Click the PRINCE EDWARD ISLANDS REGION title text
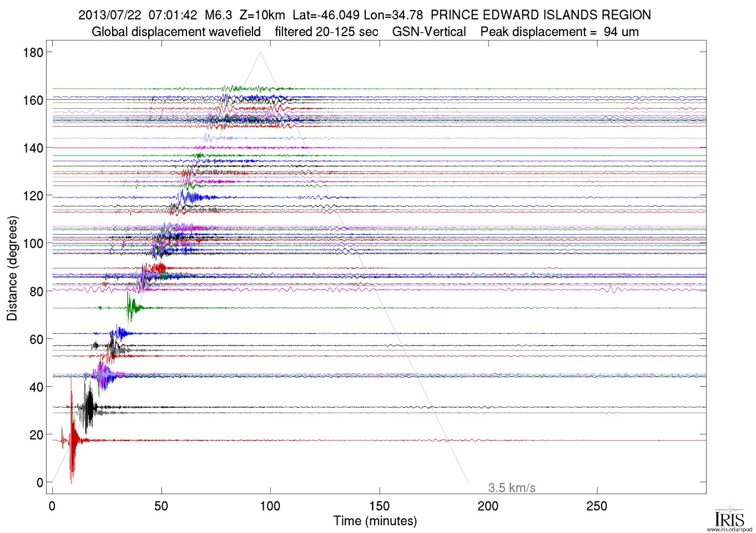 pos(541,15)
